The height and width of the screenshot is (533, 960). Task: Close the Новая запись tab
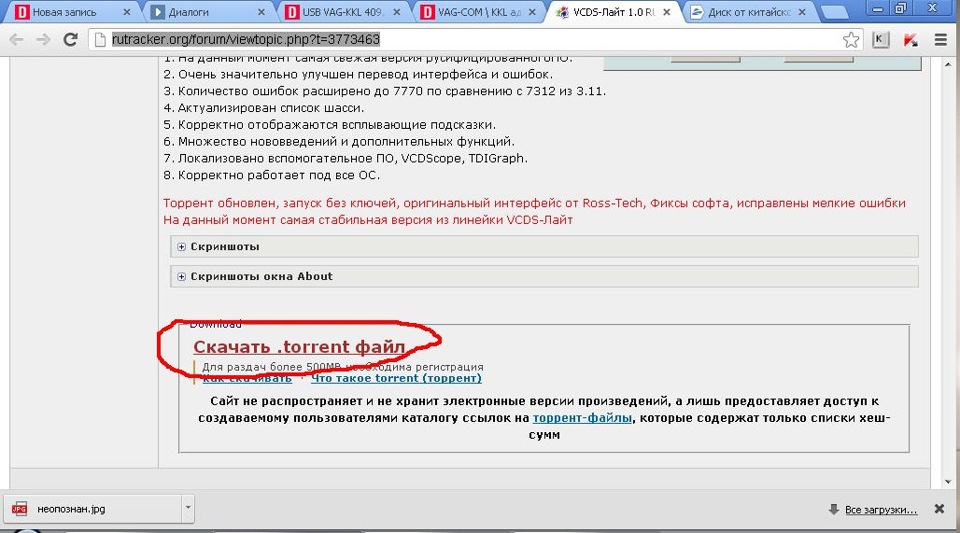click(x=127, y=12)
